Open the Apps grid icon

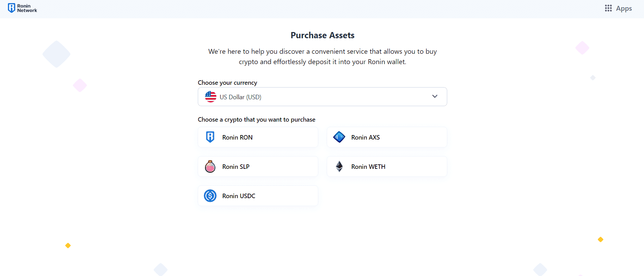[608, 8]
